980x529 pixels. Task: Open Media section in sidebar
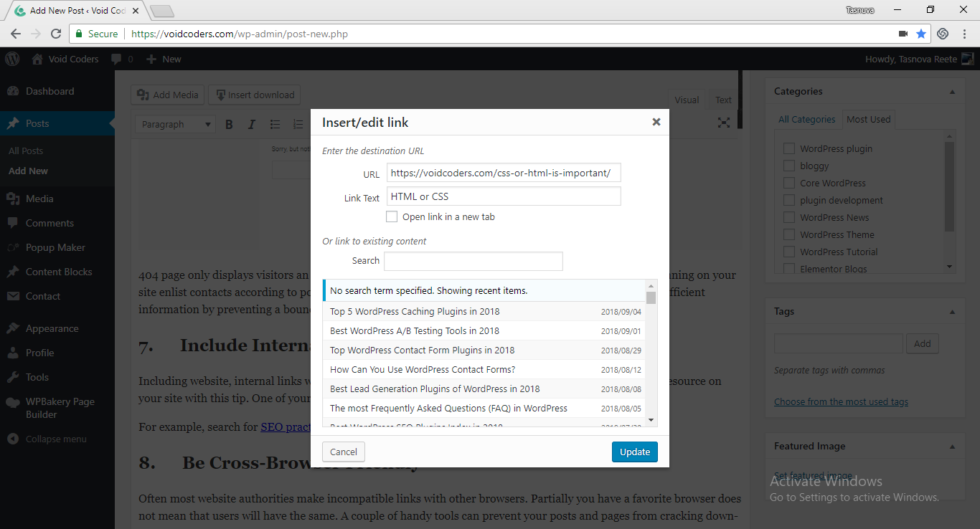coord(57,199)
